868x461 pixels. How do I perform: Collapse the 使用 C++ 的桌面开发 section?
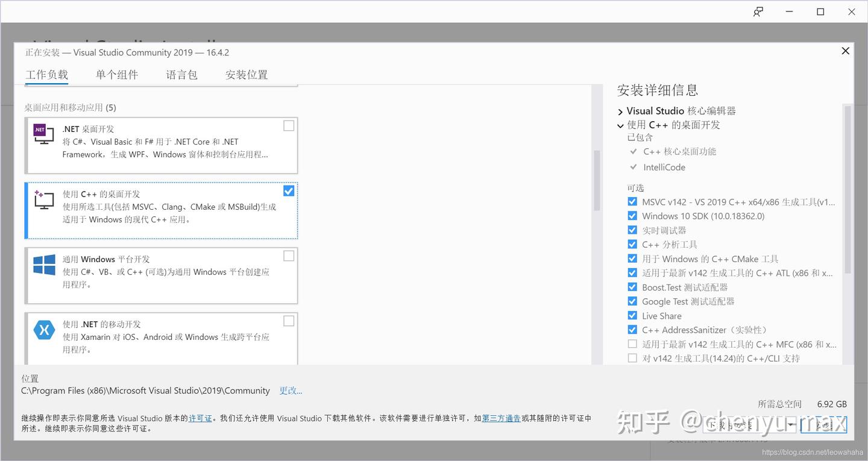coord(620,125)
